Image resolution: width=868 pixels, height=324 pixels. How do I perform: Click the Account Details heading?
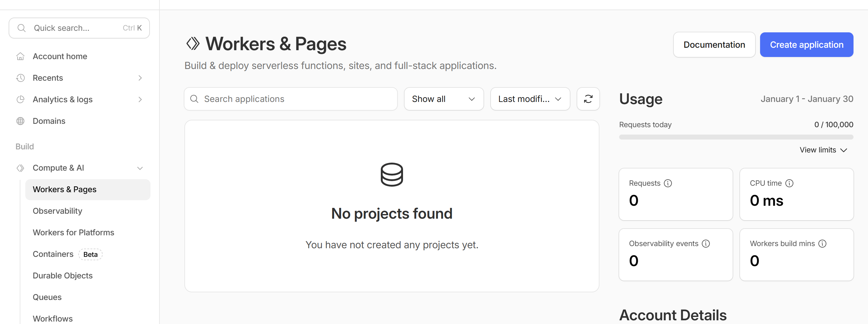point(673,315)
